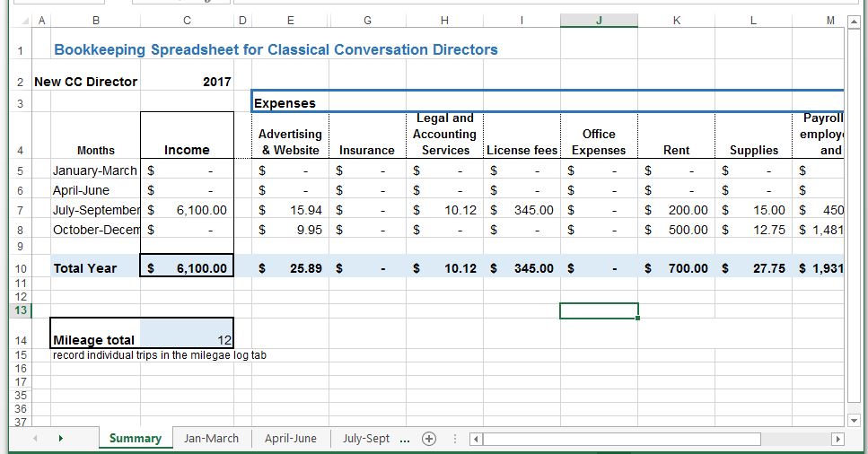Click the vertical scrollbar thumb
Viewport: 868px width, 454px height.
[x=855, y=216]
